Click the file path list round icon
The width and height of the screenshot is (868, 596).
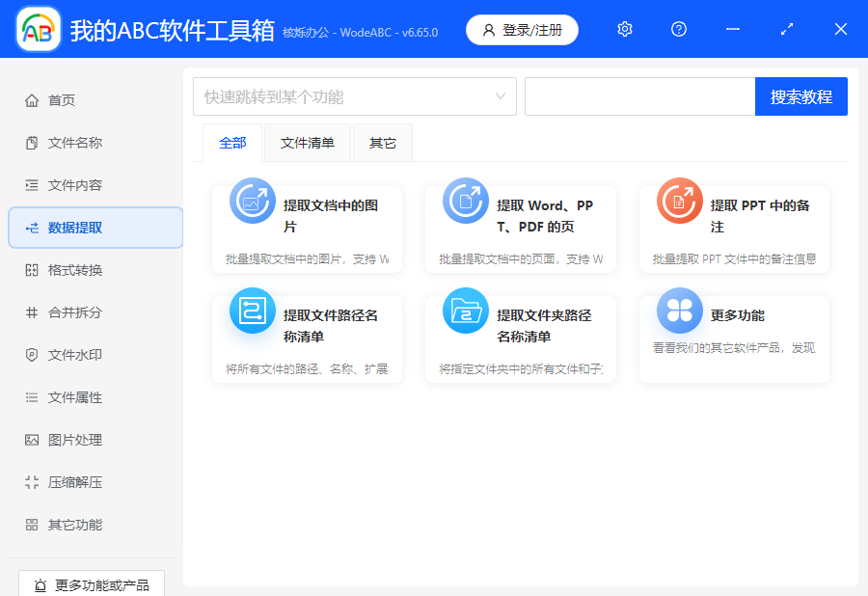pyautogui.click(x=253, y=311)
